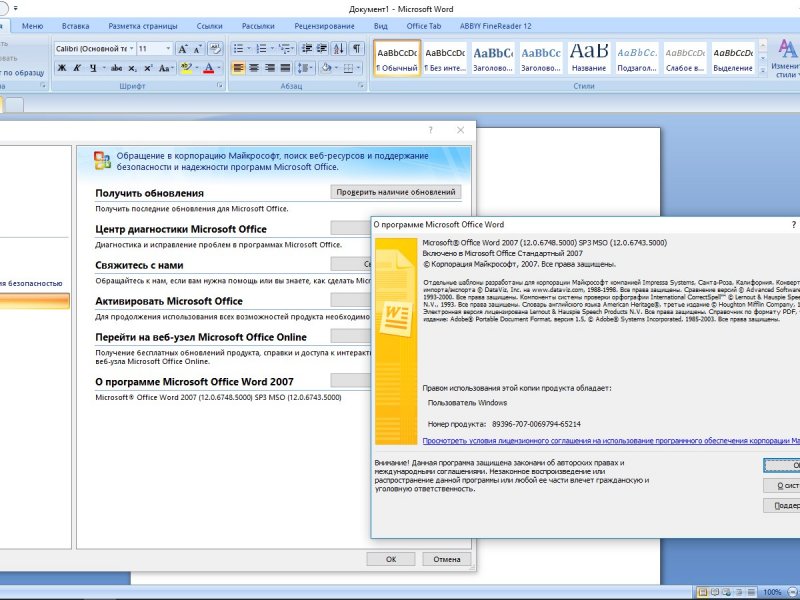Expand the font color dropdown arrow

pyautogui.click(x=219, y=68)
